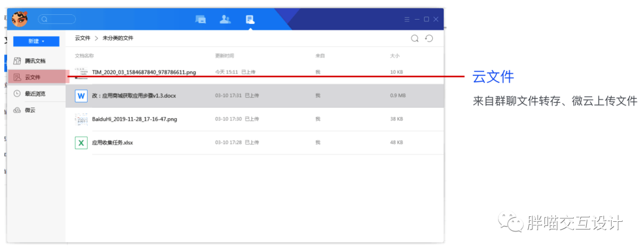Click the Word icon of the docx file

click(x=81, y=96)
